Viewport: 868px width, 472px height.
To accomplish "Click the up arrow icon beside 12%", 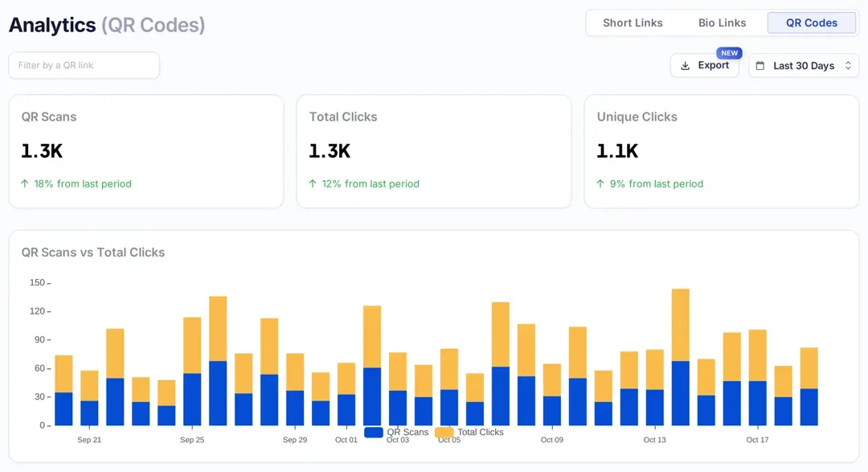I will click(313, 183).
